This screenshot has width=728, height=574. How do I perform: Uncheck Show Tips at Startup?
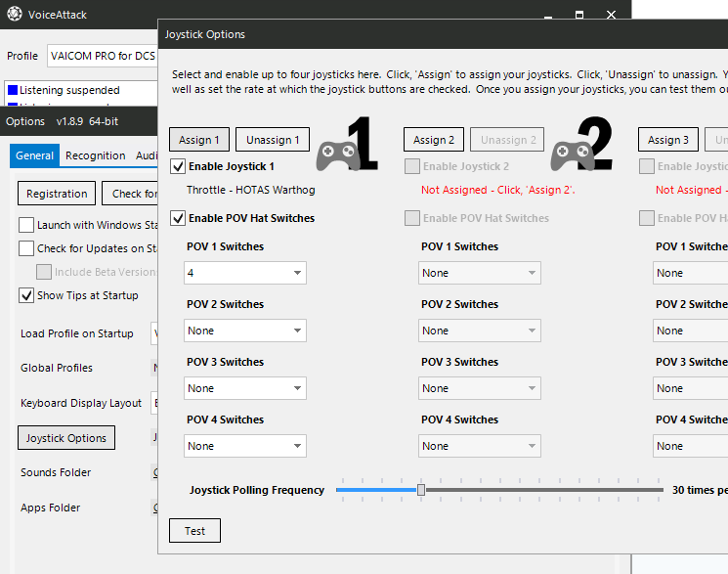coord(26,295)
